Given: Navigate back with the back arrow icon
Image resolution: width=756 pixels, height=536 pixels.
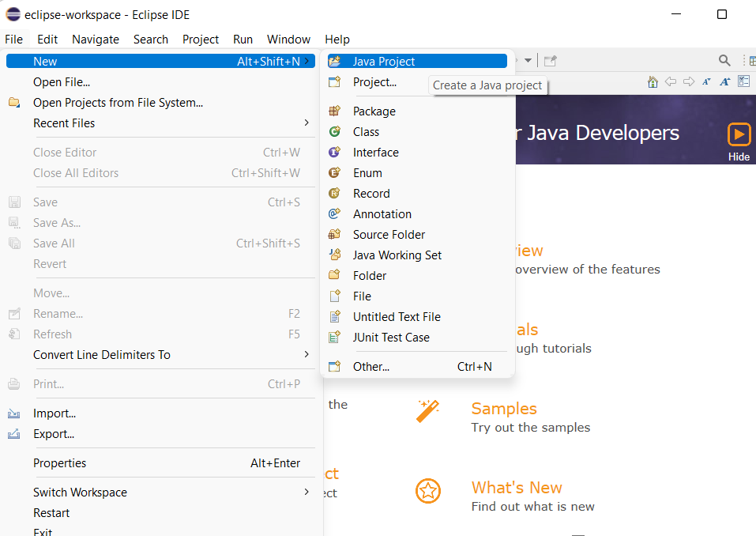Looking at the screenshot, I should (670, 81).
